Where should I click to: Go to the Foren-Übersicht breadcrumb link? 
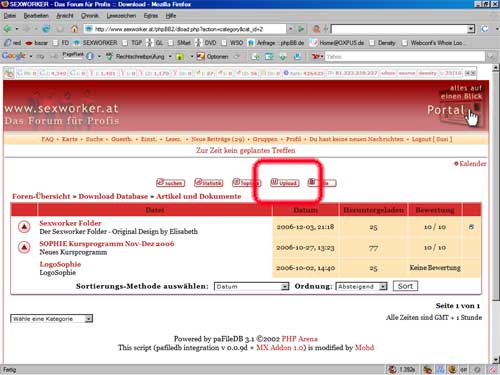[41, 196]
